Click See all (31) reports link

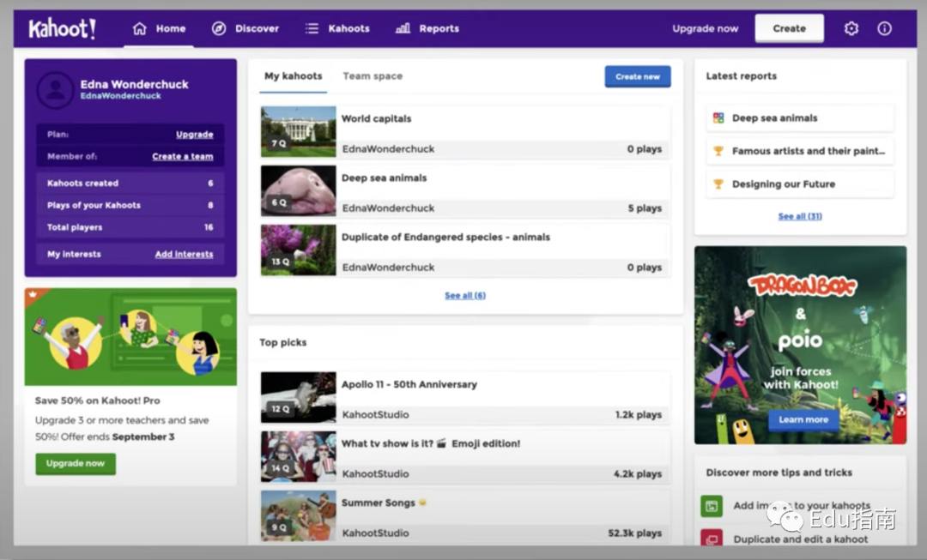[x=800, y=216]
